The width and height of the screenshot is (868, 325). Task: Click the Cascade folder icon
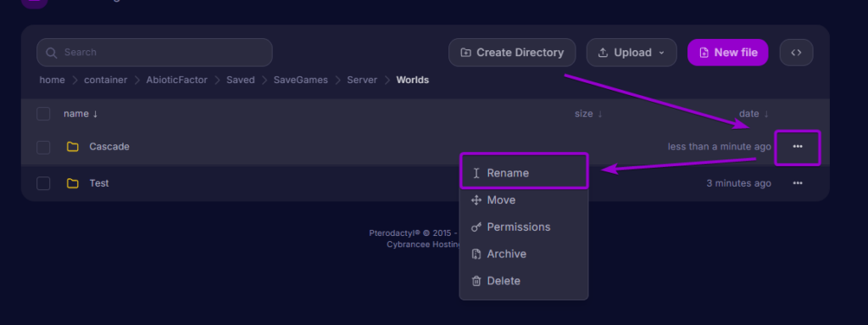click(x=73, y=147)
